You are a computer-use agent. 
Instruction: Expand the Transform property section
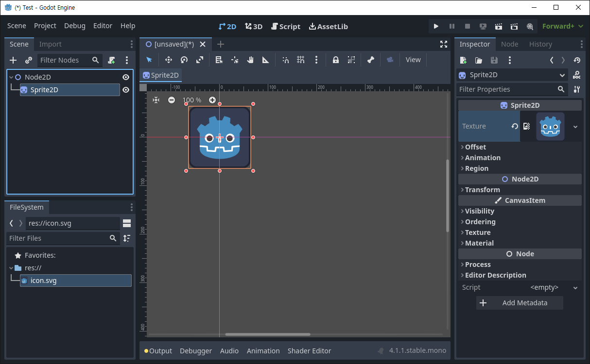pos(520,190)
